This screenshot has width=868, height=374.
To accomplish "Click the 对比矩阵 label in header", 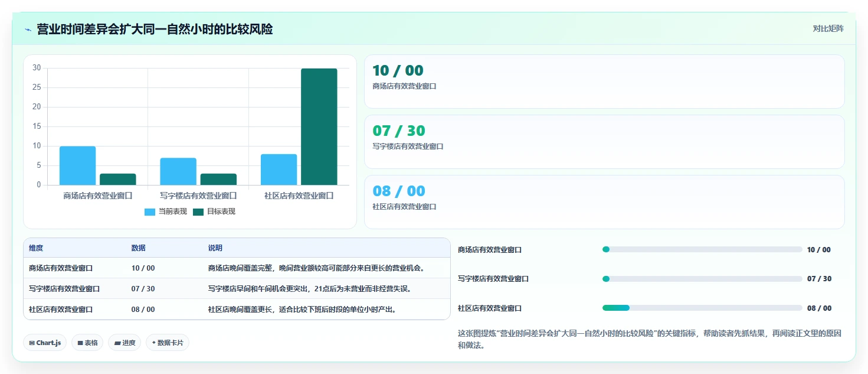I will [x=828, y=28].
